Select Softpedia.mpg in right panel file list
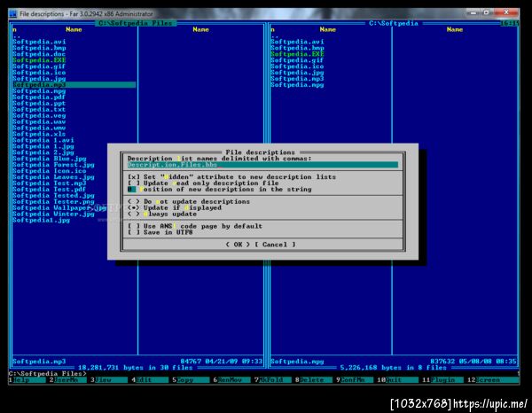The width and height of the screenshot is (532, 413). (297, 85)
